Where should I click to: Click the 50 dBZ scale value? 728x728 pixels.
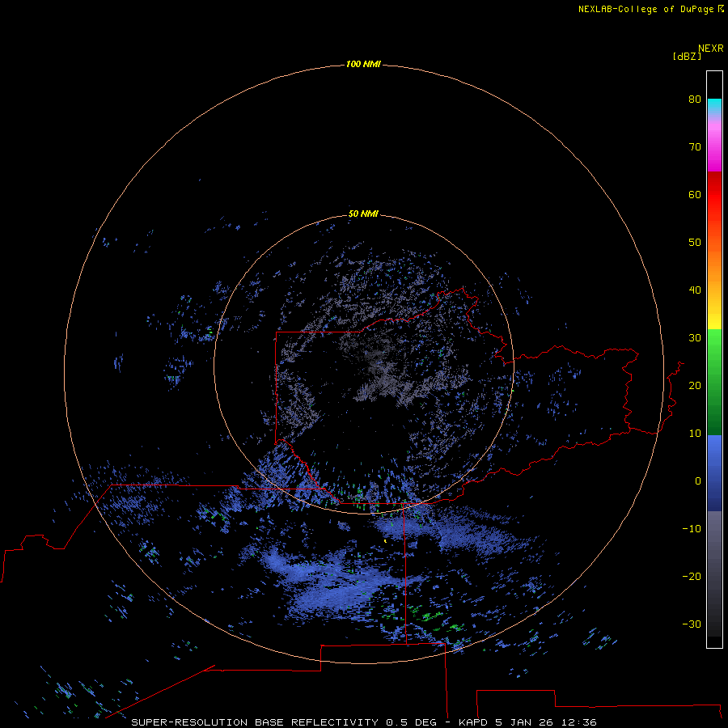(x=695, y=243)
